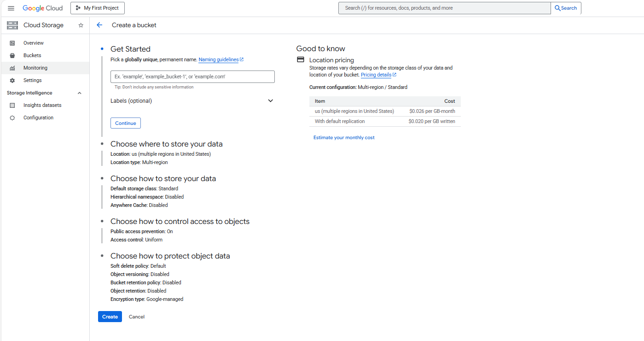Click the Location pricing card icon

[301, 59]
